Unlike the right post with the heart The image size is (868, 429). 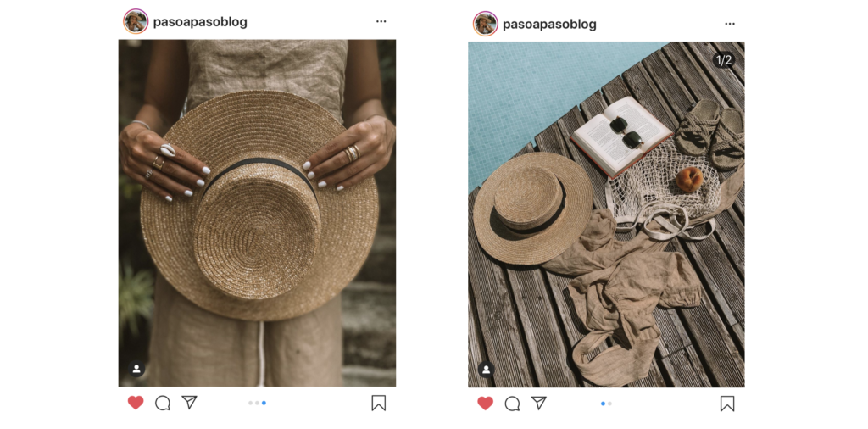point(486,404)
